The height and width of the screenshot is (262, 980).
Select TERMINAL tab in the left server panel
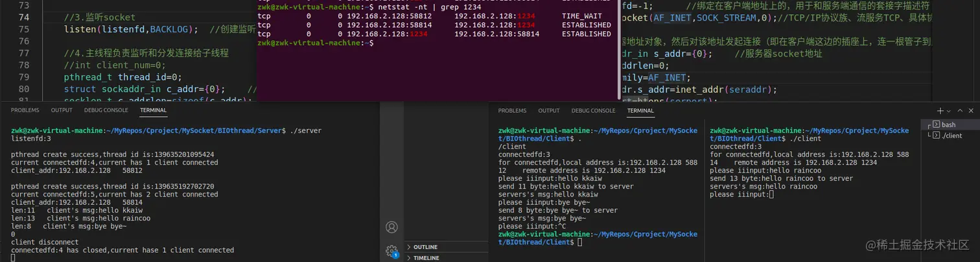click(x=153, y=110)
